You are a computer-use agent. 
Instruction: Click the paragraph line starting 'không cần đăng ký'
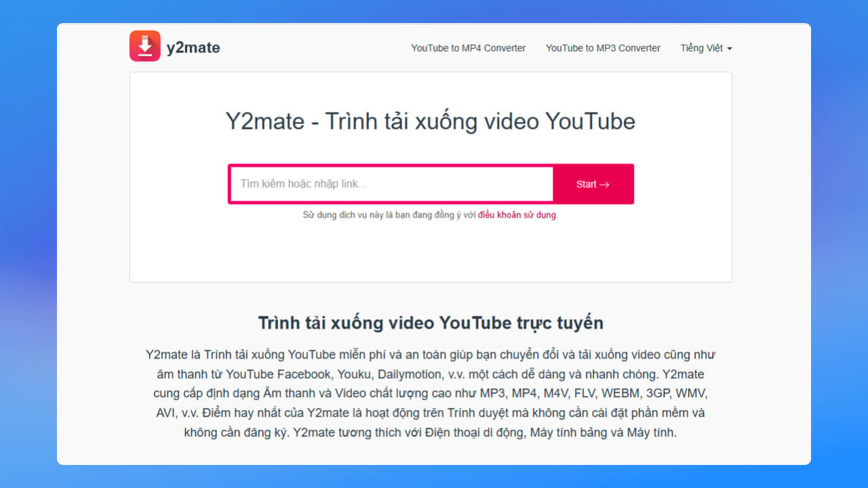431,432
